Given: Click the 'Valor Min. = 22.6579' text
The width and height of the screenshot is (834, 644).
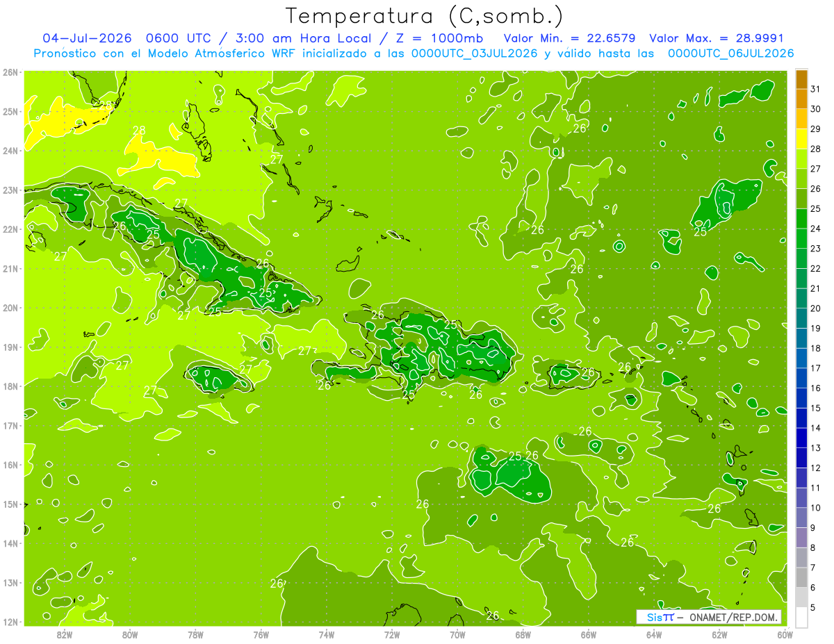Looking at the screenshot, I should (x=570, y=38).
